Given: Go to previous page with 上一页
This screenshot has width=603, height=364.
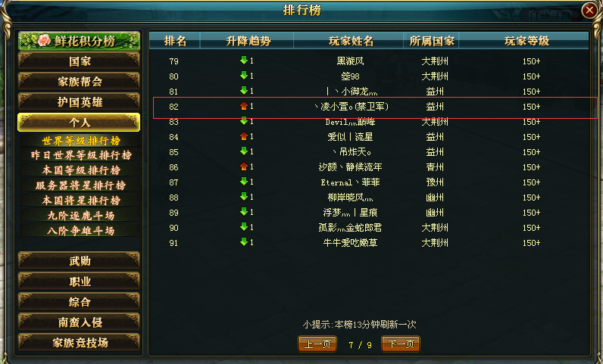Looking at the screenshot, I should 317,344.
